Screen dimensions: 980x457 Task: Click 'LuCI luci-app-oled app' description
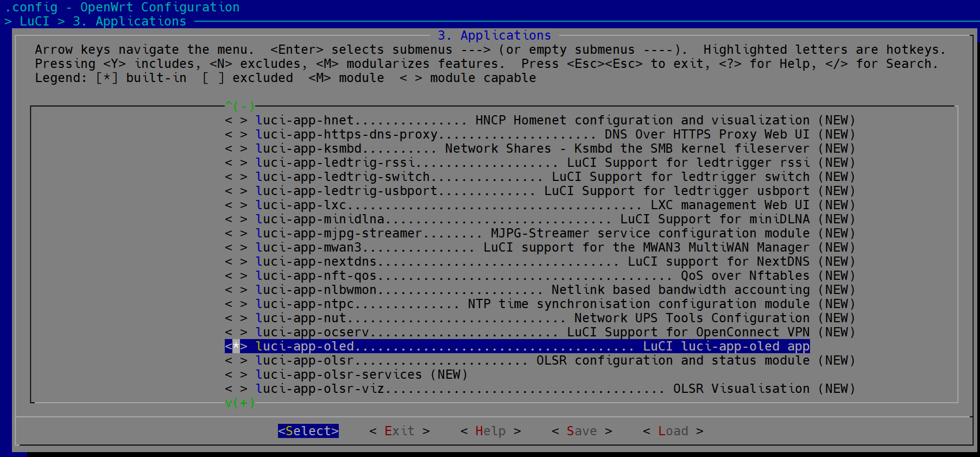click(726, 346)
